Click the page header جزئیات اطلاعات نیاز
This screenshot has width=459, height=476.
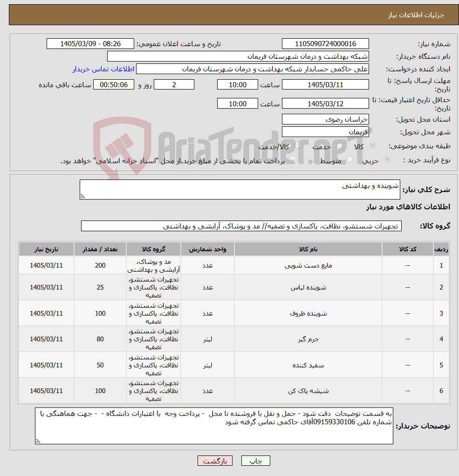416,15
